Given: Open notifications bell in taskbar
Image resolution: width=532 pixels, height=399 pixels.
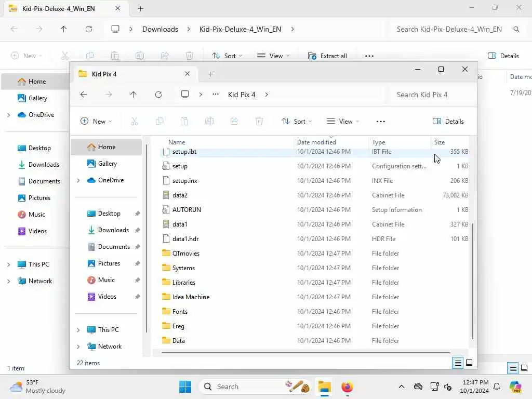Looking at the screenshot, I should click(x=497, y=387).
